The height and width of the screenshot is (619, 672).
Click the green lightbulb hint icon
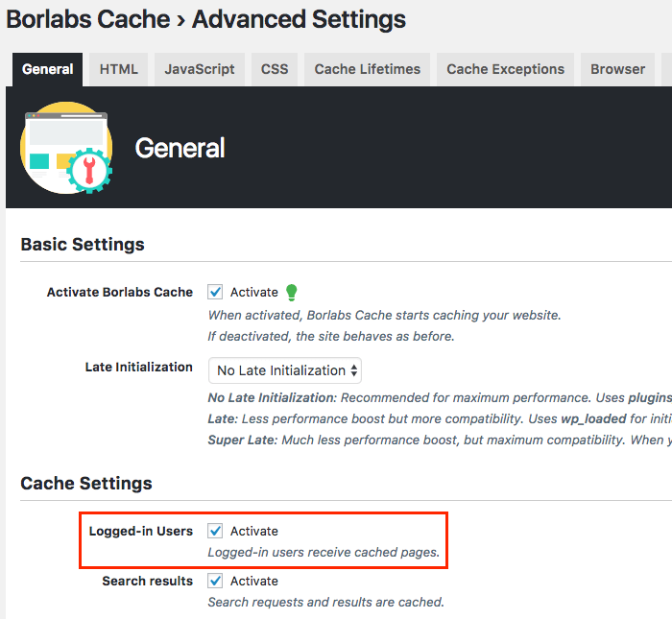pos(292,292)
